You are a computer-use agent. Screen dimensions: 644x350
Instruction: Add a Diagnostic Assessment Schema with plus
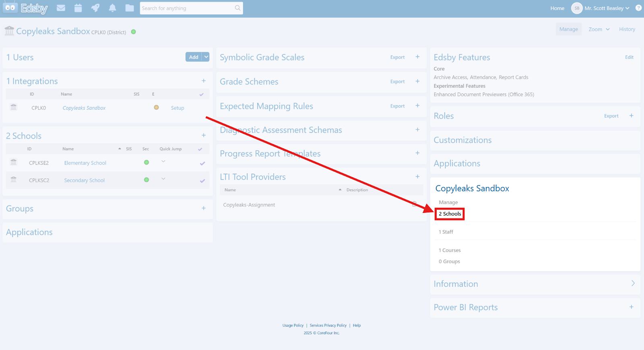(x=417, y=130)
